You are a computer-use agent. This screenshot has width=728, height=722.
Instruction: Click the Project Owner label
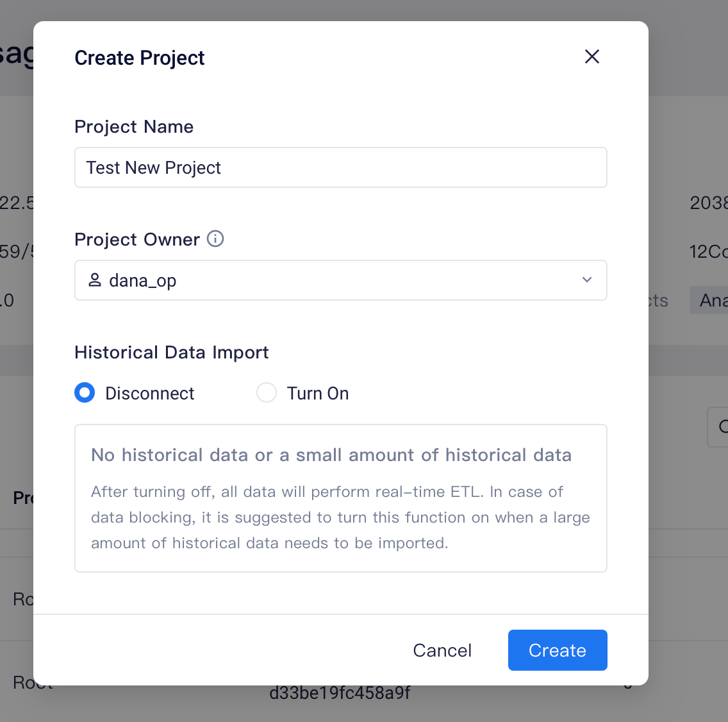137,240
